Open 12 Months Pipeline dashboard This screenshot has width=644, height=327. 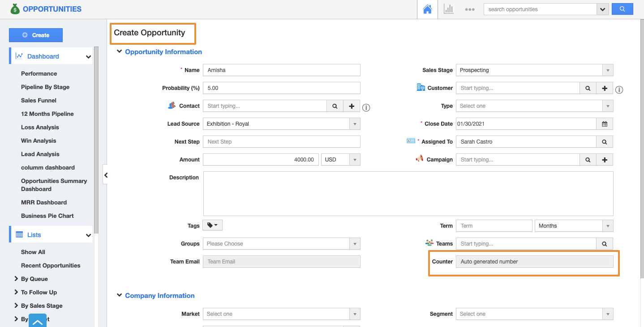[x=47, y=114]
